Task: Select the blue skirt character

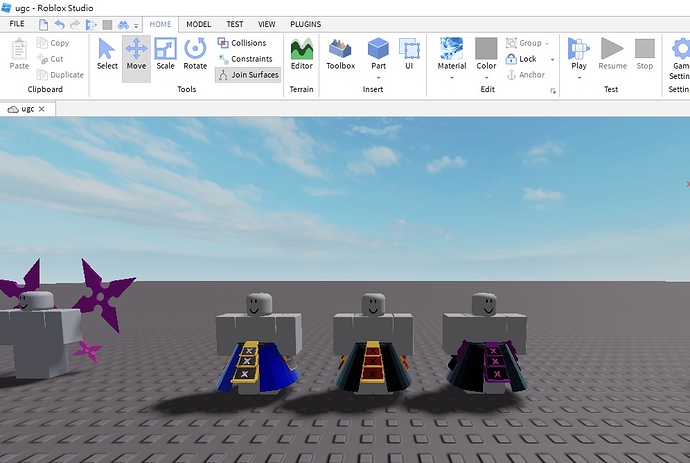Action: [x=259, y=342]
